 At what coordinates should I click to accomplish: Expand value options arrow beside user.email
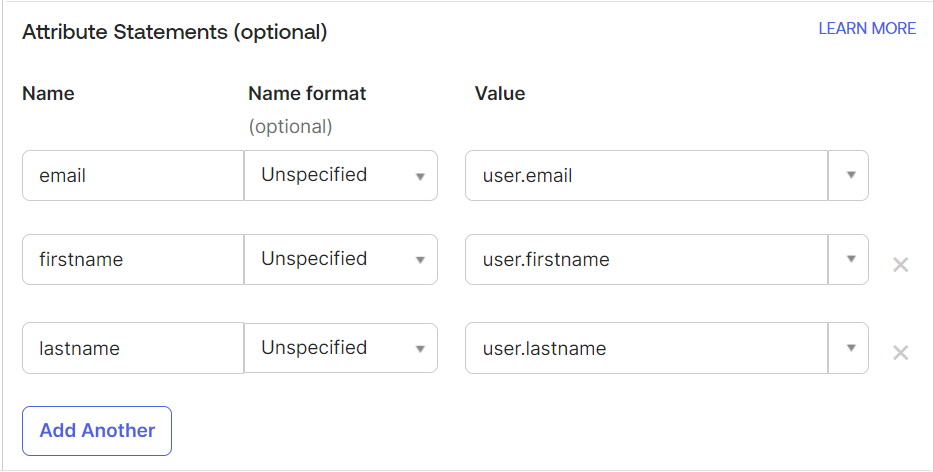tap(850, 176)
